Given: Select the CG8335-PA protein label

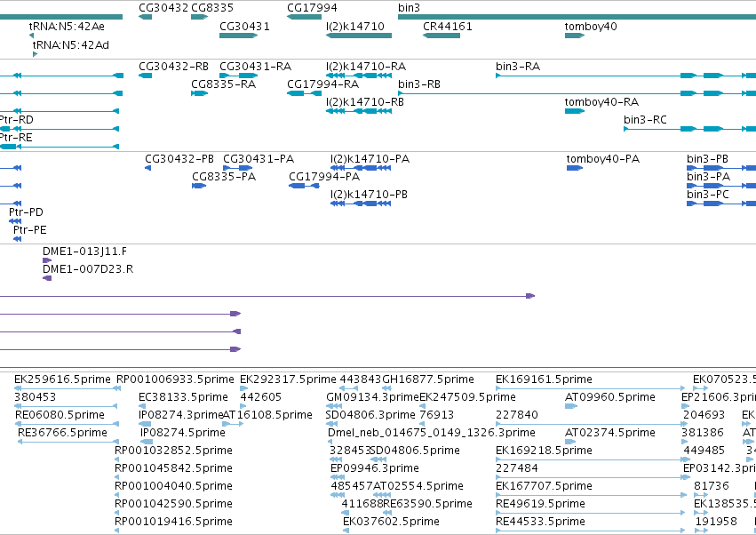Looking at the screenshot, I should (224, 177).
